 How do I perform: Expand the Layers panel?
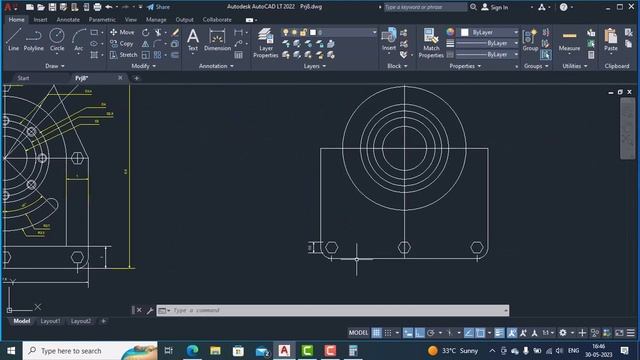point(315,66)
